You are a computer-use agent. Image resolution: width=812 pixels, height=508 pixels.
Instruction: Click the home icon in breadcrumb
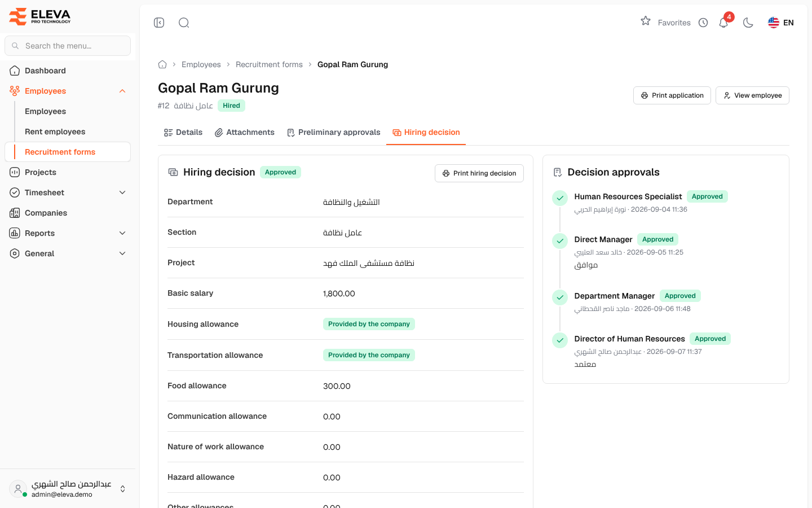pos(162,64)
